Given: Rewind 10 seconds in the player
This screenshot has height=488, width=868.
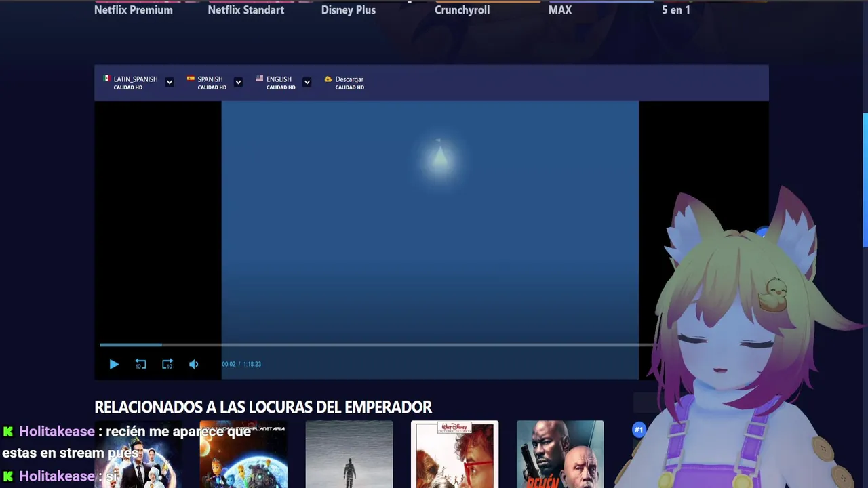Looking at the screenshot, I should click(x=140, y=364).
